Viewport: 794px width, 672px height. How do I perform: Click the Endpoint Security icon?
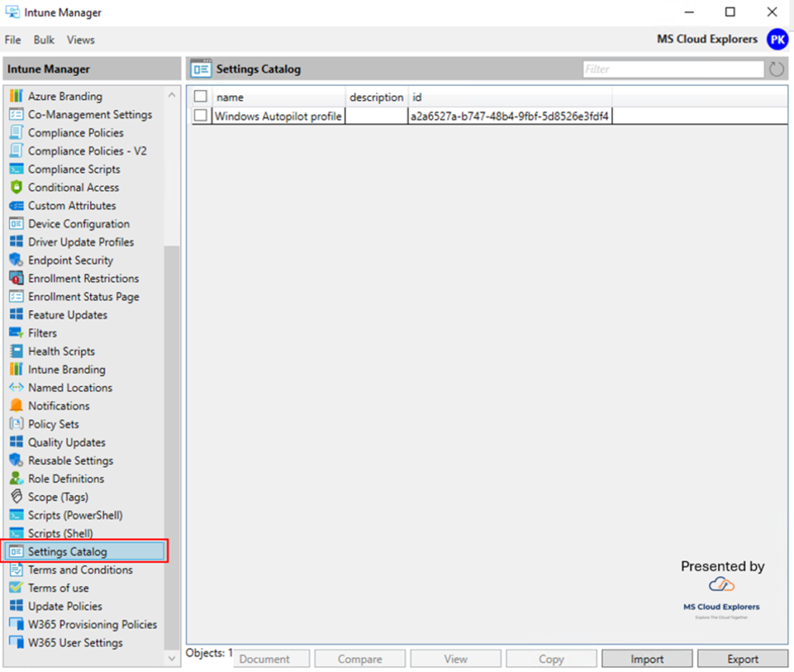16,260
